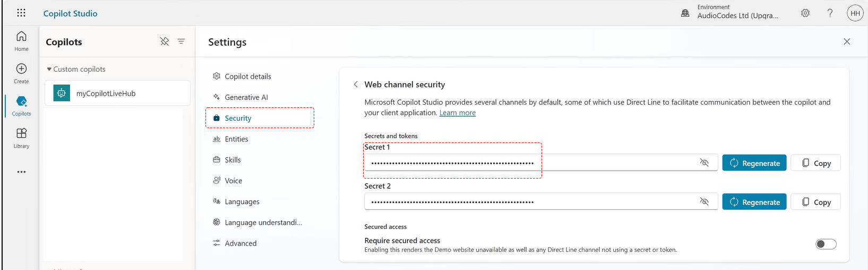The image size is (868, 270).
Task: Click the Secured access label
Action: (x=385, y=226)
